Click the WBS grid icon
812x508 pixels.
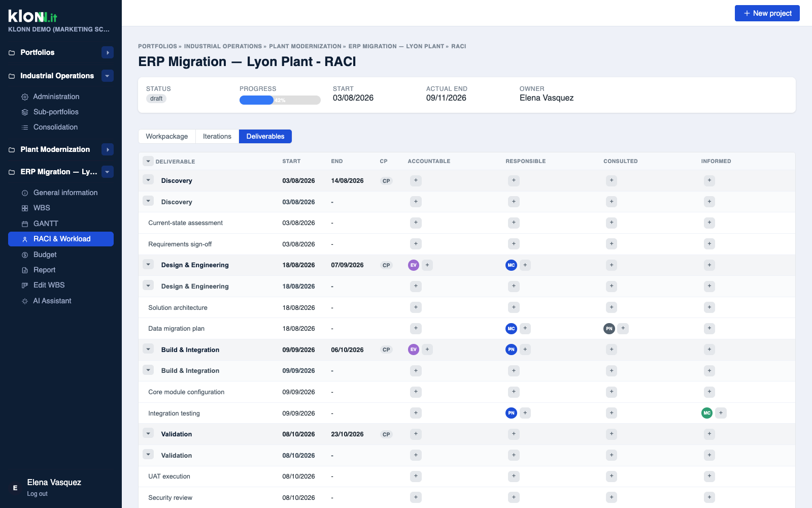[x=24, y=208]
